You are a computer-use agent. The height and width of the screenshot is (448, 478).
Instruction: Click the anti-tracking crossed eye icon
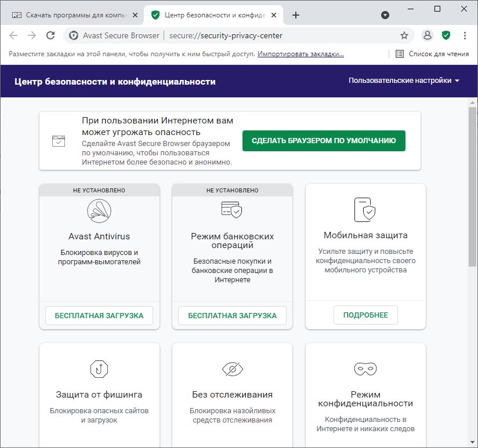point(232,369)
